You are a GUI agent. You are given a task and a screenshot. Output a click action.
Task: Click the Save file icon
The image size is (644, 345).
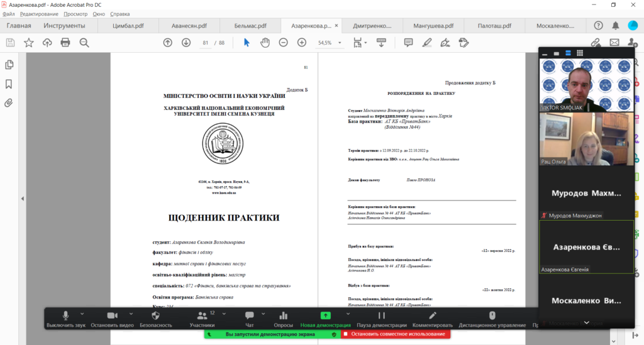click(x=10, y=43)
